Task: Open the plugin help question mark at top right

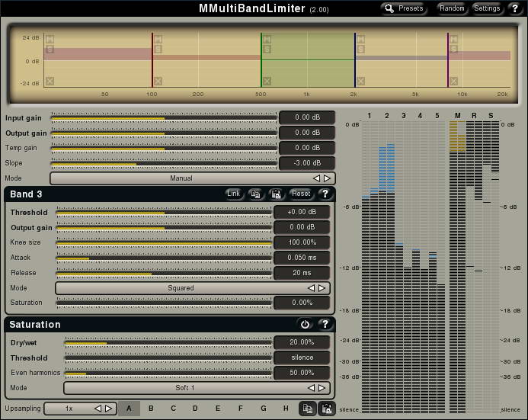Action: pos(515,8)
